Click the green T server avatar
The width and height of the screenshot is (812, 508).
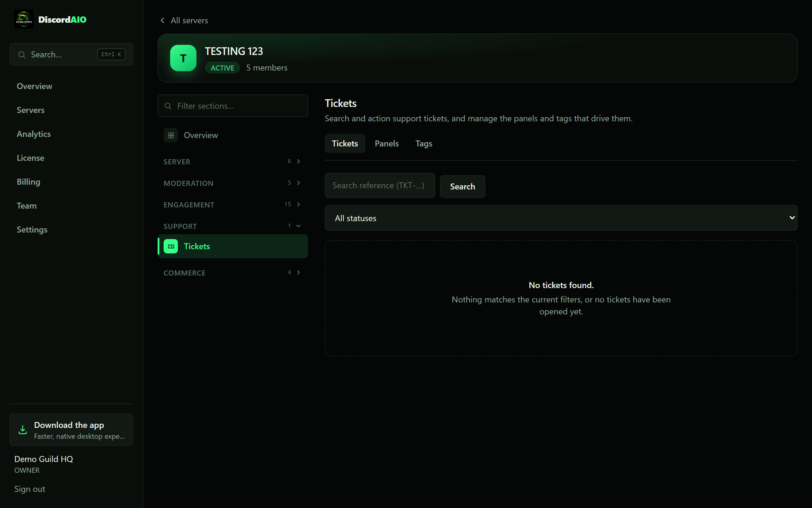click(x=183, y=58)
